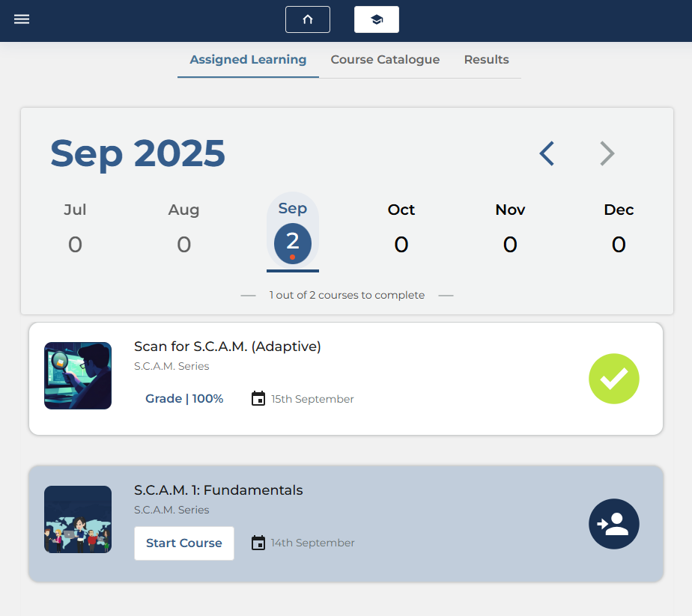Pick the Dec month in calendar
Viewport: 692px width, 616px height.
click(619, 229)
